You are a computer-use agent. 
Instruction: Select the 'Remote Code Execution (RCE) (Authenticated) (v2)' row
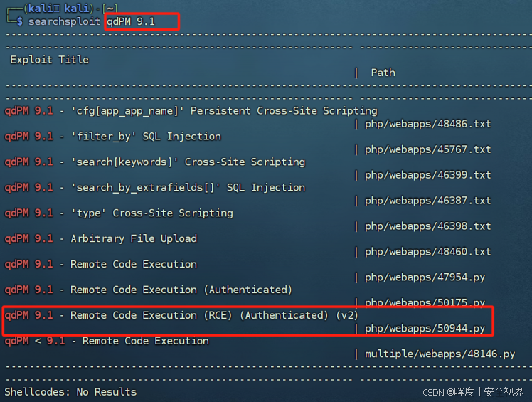point(181,315)
